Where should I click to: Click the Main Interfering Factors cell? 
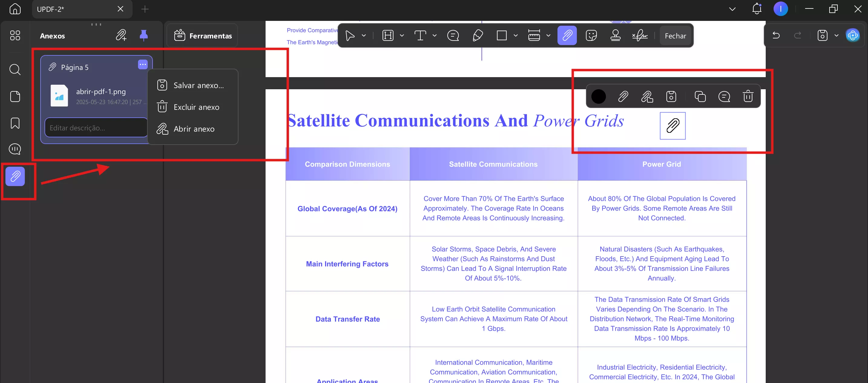coord(347,264)
